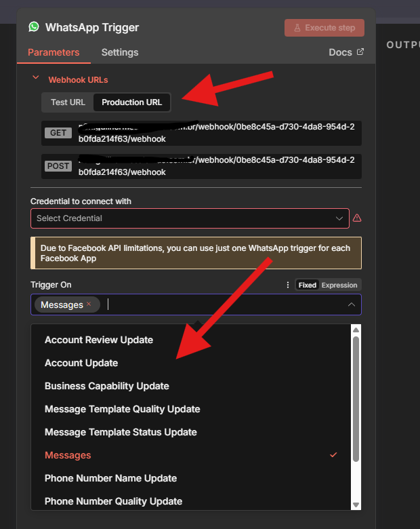Click the Messages selected checkmark
Image resolution: width=420 pixels, height=529 pixels.
click(x=333, y=455)
